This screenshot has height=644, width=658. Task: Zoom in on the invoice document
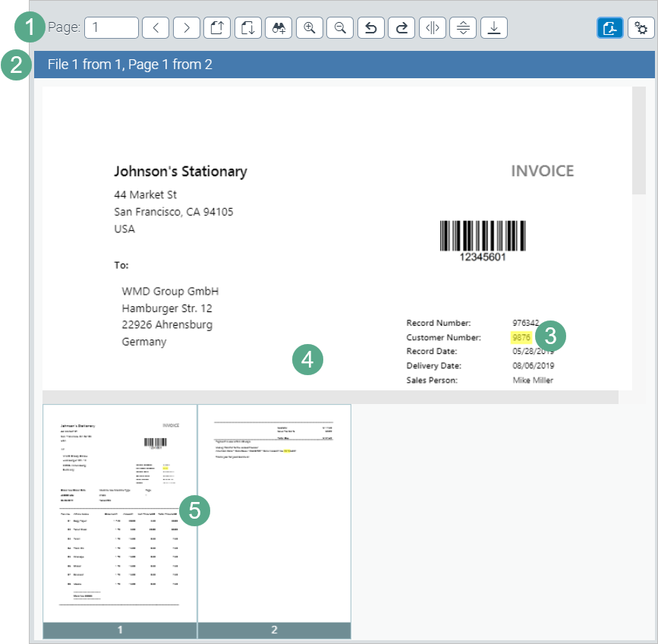(x=309, y=27)
